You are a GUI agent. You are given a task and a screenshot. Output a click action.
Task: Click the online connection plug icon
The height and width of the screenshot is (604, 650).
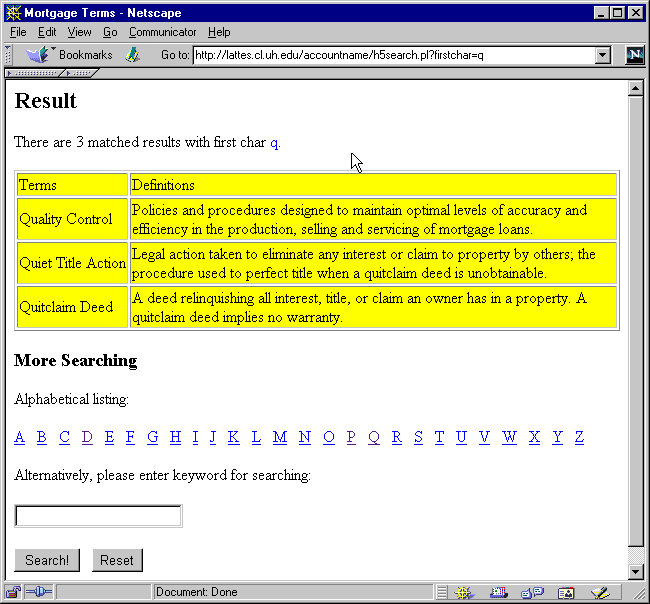click(x=39, y=592)
